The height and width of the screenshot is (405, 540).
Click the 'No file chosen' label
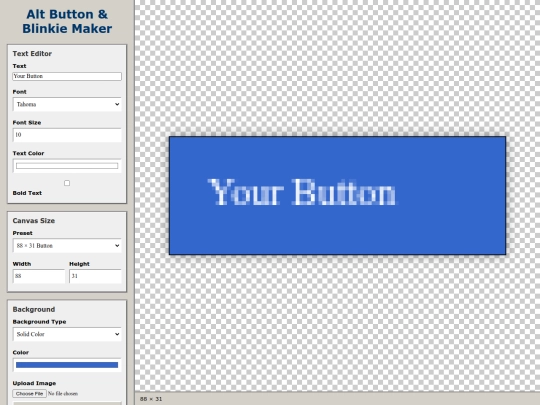click(x=63, y=393)
